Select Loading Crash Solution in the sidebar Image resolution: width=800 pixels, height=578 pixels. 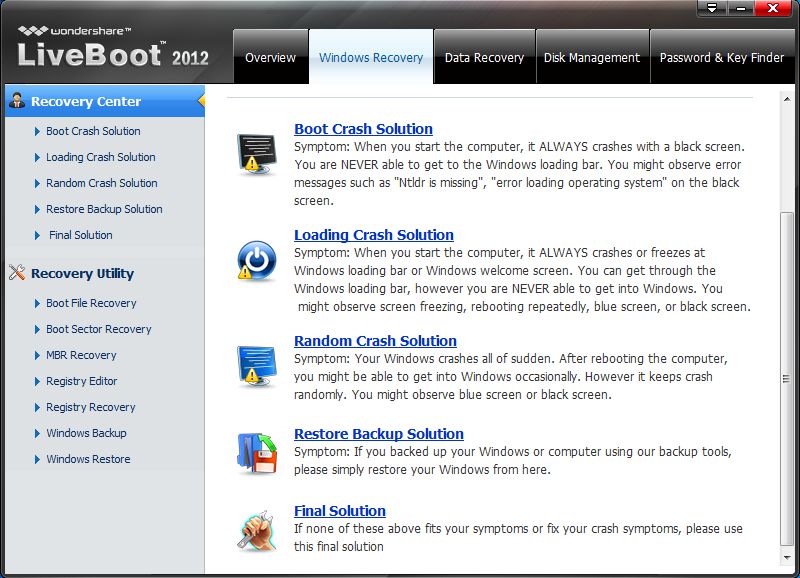(101, 157)
